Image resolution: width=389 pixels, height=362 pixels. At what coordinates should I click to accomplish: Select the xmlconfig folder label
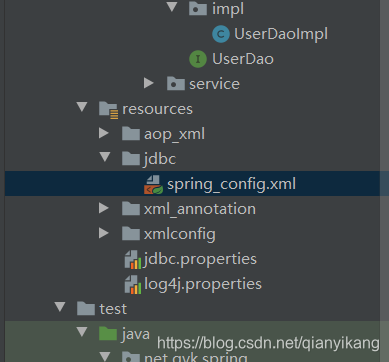(x=180, y=234)
